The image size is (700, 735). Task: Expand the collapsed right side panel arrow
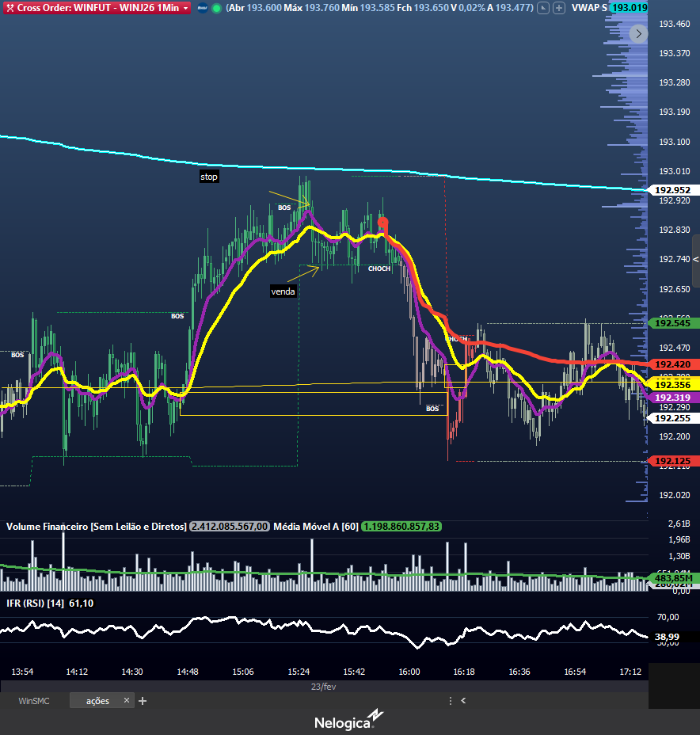[695, 260]
